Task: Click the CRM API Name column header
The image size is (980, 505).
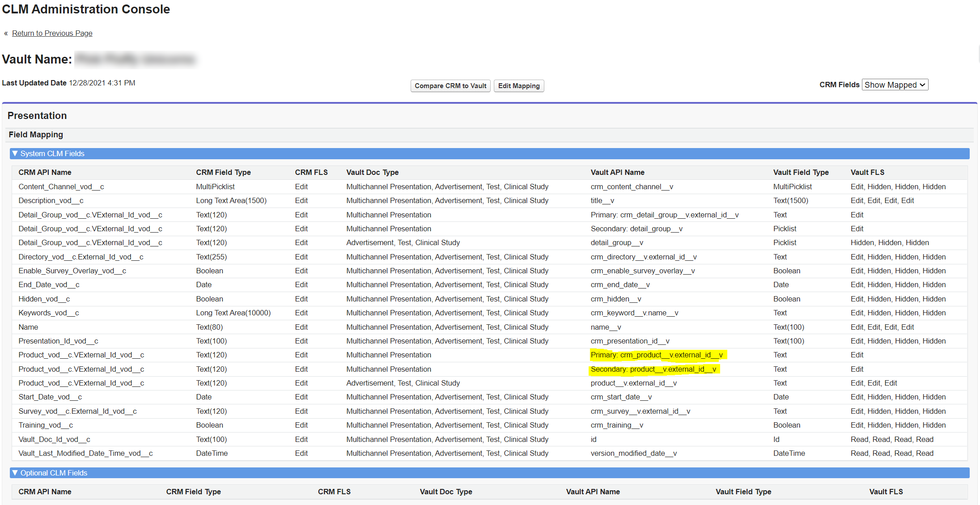Action: pos(45,172)
